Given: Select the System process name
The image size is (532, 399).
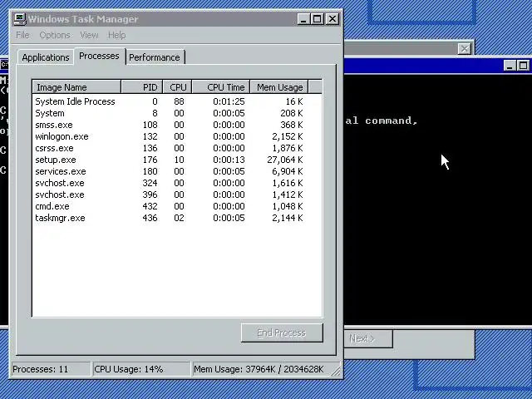Looking at the screenshot, I should tap(50, 113).
